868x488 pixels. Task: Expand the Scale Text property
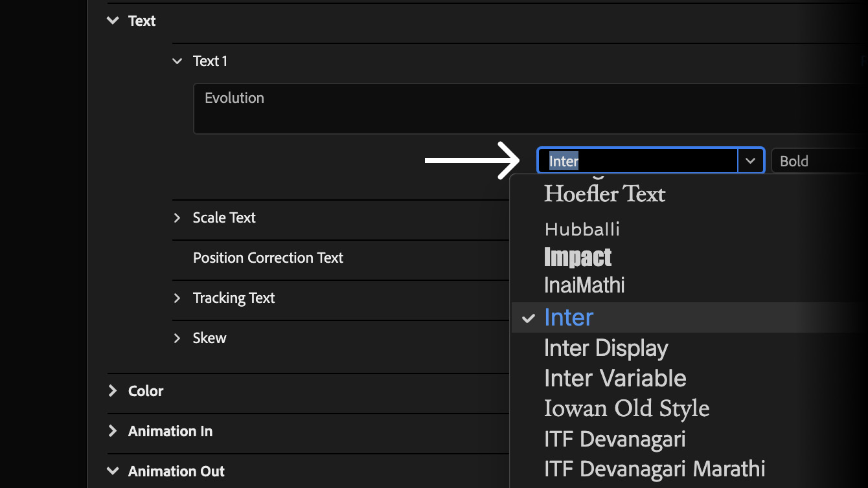tap(177, 217)
